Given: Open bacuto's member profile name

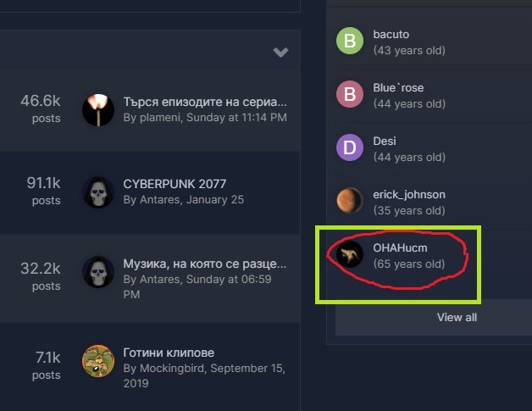Looking at the screenshot, I should pos(391,34).
